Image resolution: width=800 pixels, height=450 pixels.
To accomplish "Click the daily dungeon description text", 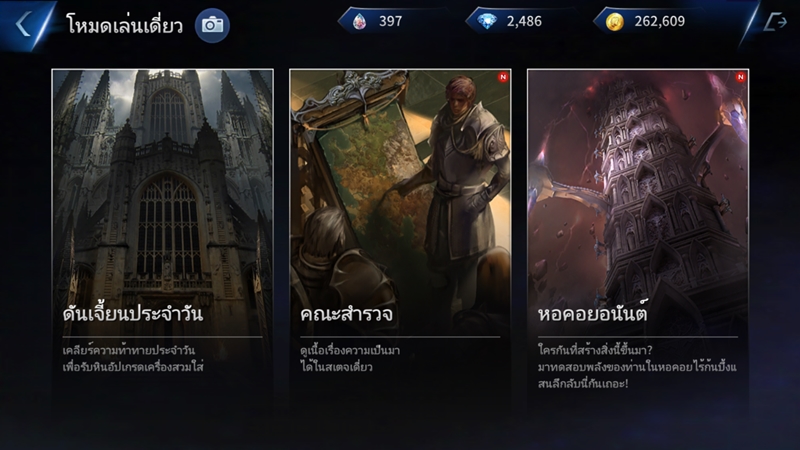I will 133,359.
